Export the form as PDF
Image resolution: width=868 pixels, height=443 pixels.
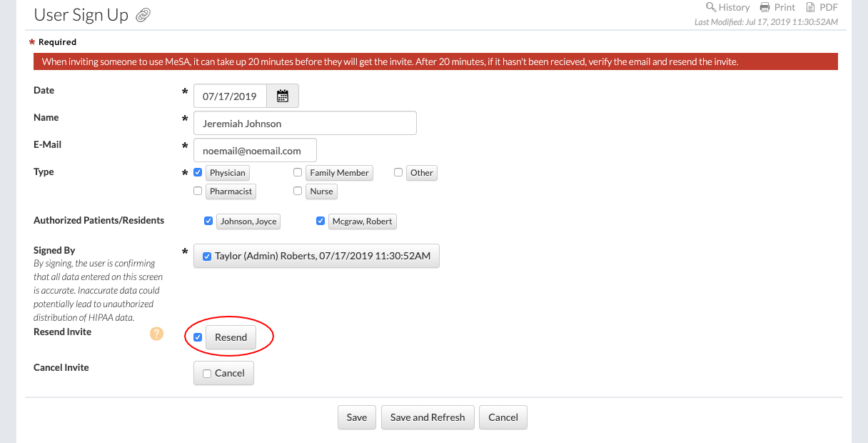coord(822,7)
